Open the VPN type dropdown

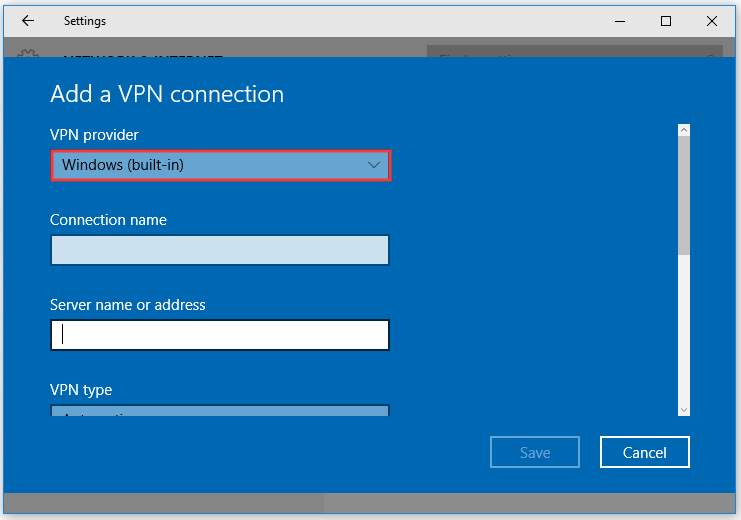pyautogui.click(x=220, y=410)
